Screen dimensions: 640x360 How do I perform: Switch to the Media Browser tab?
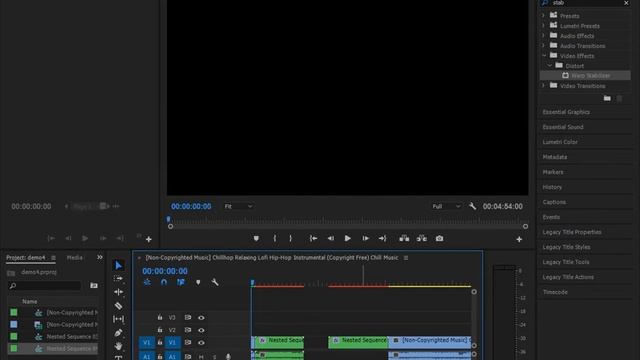point(74,258)
